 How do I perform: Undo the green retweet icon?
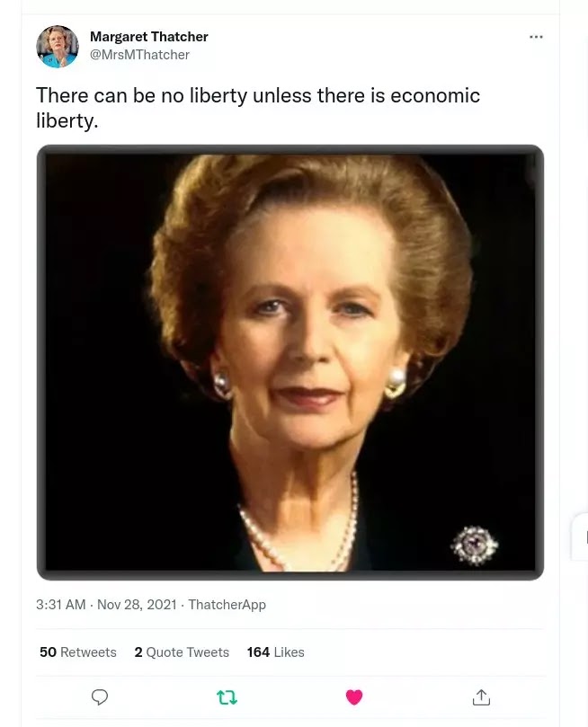point(227,697)
